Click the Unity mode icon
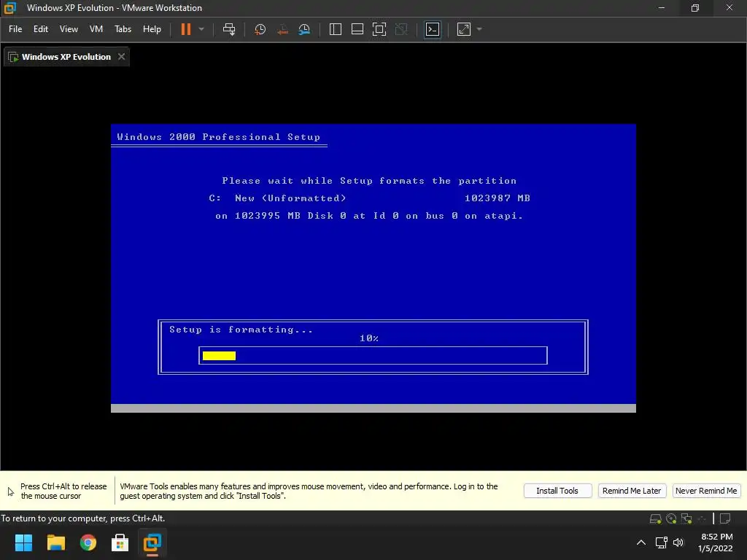747x560 pixels. (402, 29)
